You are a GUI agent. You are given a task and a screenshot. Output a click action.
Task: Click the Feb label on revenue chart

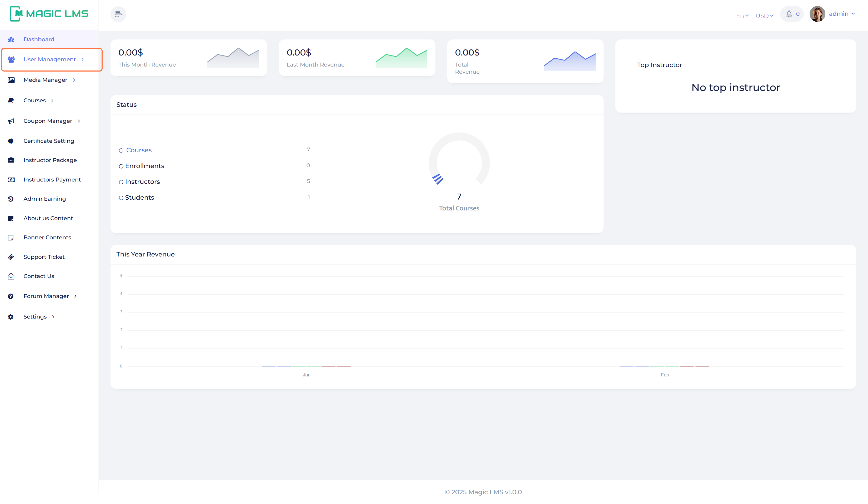pos(665,375)
